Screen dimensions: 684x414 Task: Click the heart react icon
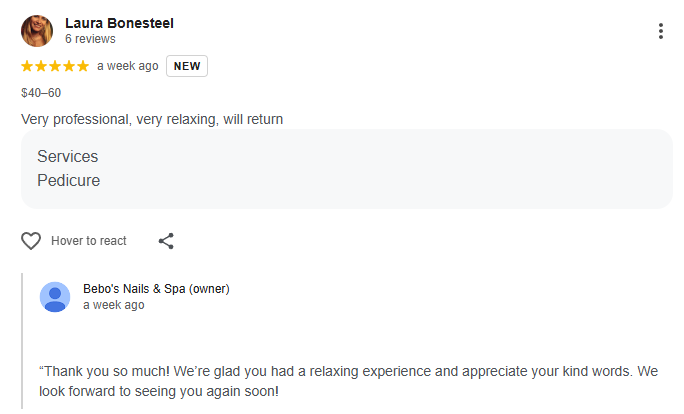pos(31,241)
